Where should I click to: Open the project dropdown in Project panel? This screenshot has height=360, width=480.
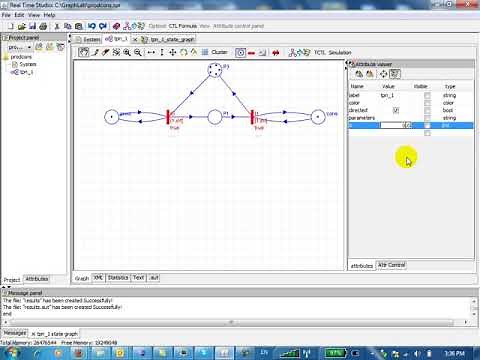pos(29,48)
